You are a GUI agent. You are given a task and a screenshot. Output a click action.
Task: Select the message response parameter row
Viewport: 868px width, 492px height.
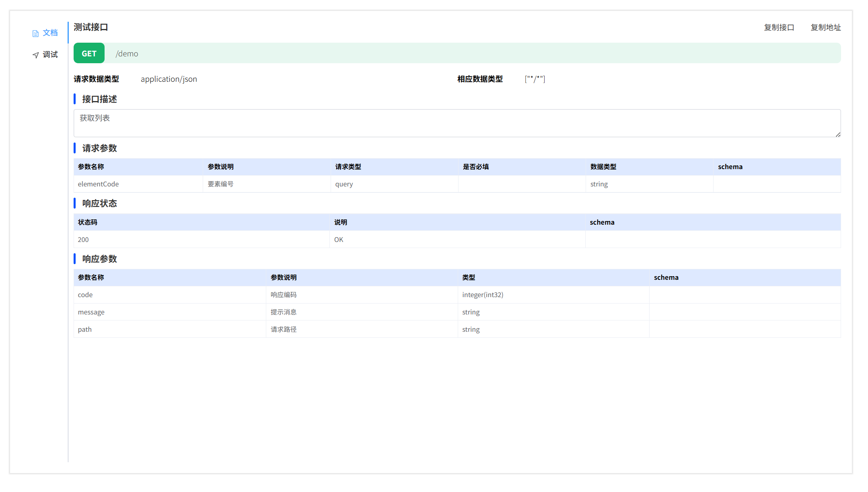(x=91, y=312)
